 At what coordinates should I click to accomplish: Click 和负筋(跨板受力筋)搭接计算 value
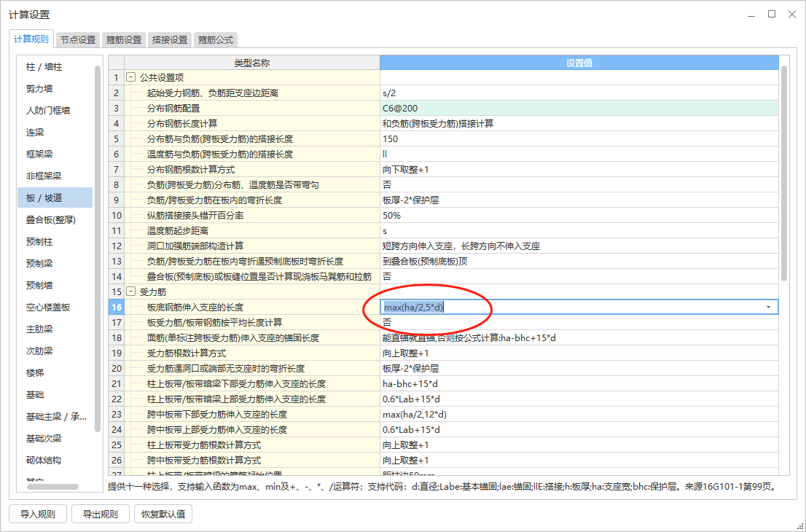click(x=579, y=123)
